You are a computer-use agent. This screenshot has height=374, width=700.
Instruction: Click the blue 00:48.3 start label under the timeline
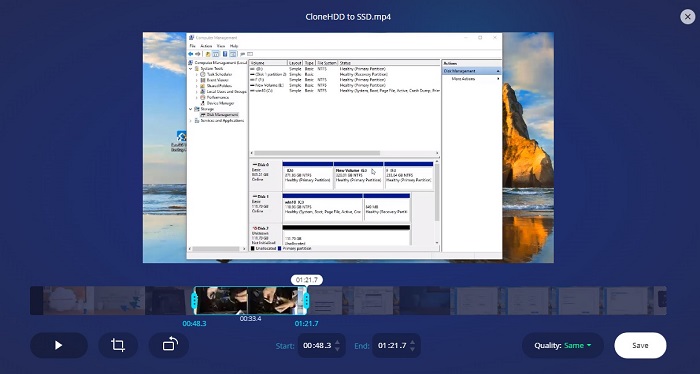click(194, 324)
